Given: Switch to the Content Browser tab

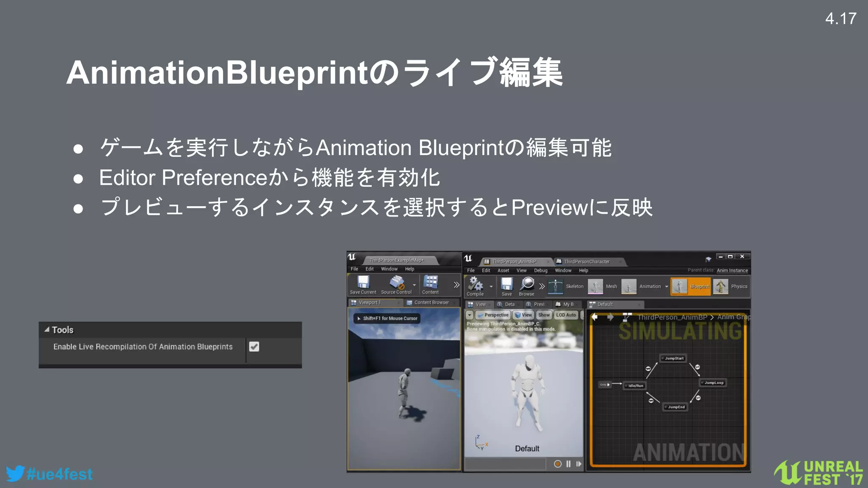Looking at the screenshot, I should tap(431, 302).
